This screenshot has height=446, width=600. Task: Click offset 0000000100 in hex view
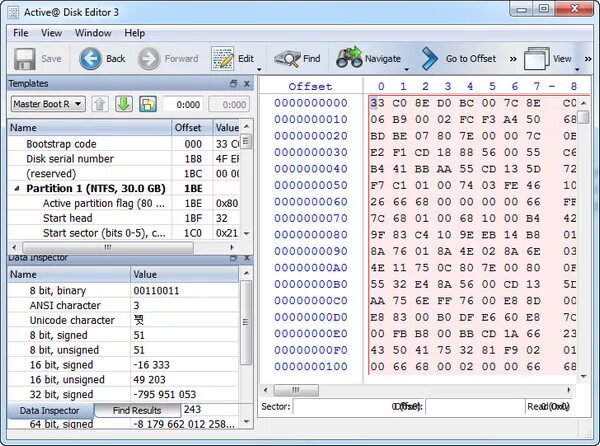point(311,366)
